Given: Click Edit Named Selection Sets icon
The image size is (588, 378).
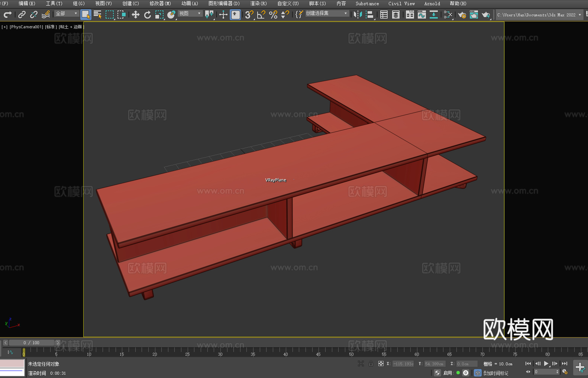Looking at the screenshot, I should click(299, 14).
